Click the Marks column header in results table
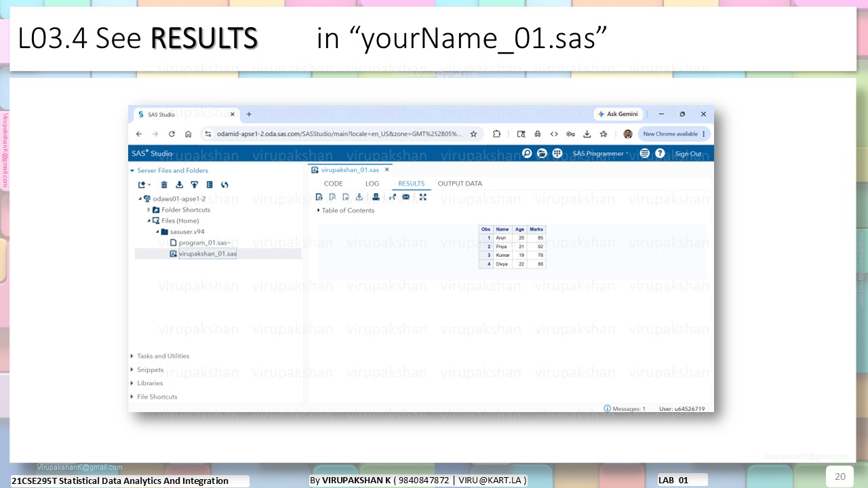Image resolution: width=868 pixels, height=488 pixels. (536, 230)
